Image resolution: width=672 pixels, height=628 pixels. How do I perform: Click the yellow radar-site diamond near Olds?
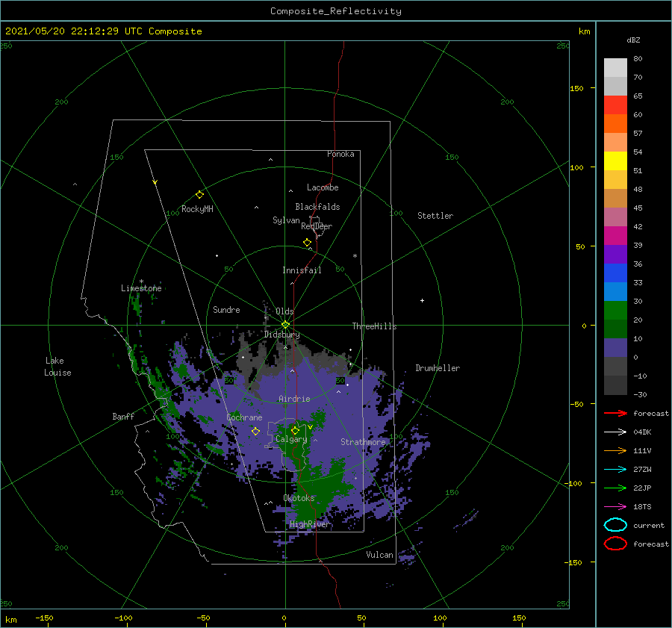(285, 325)
